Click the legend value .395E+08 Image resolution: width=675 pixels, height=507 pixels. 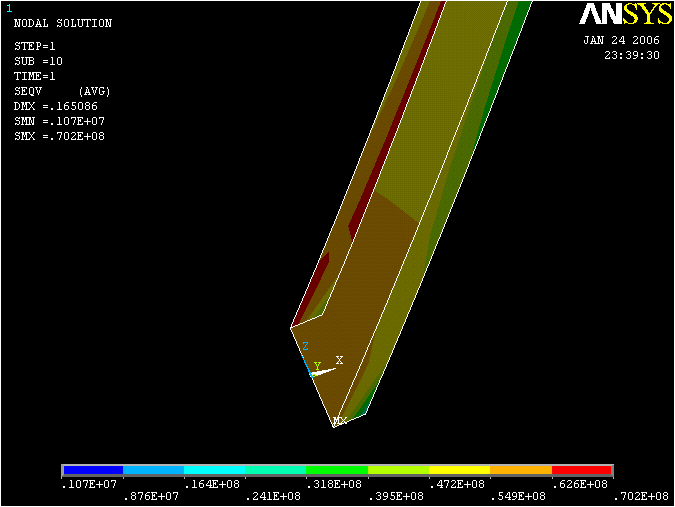click(x=396, y=496)
